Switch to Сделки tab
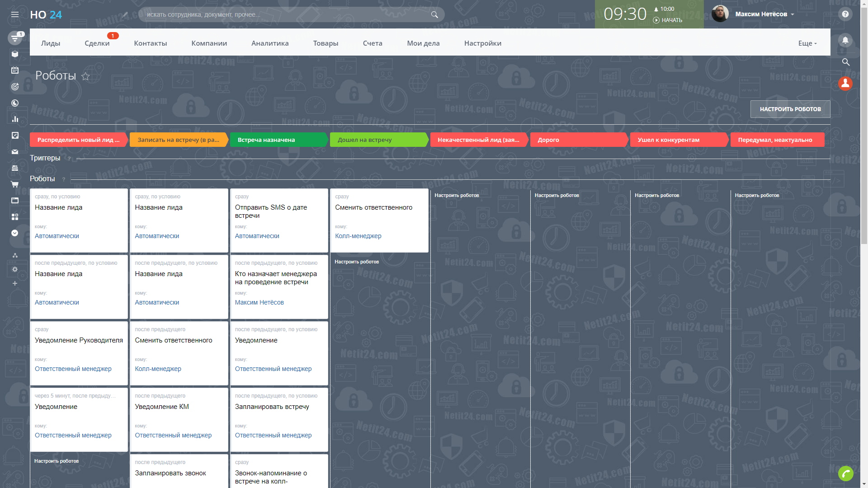The image size is (868, 488). (97, 43)
